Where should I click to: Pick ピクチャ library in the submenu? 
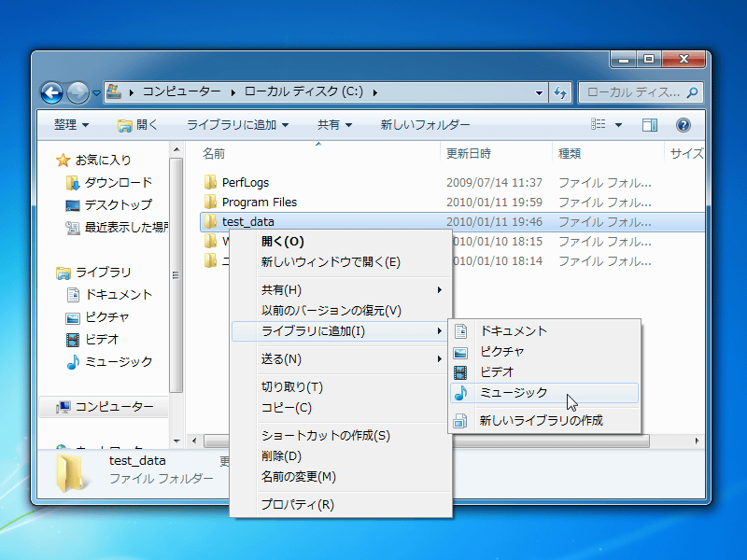pos(544,352)
